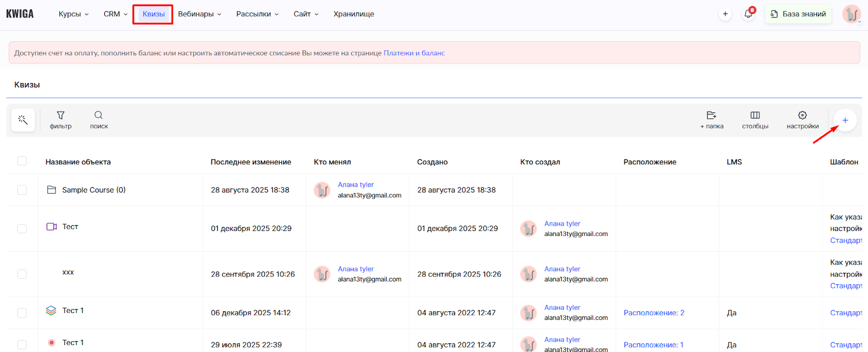Add a new folder via + папка

711,120
